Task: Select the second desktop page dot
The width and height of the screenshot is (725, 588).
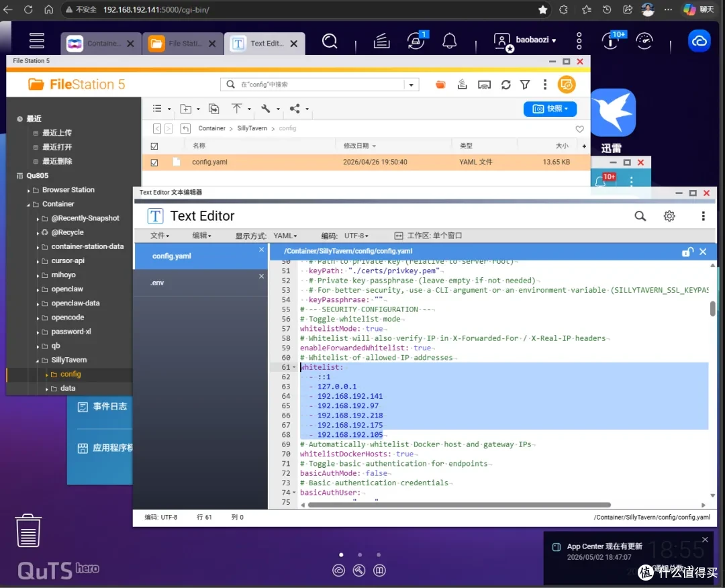Action: pos(360,554)
